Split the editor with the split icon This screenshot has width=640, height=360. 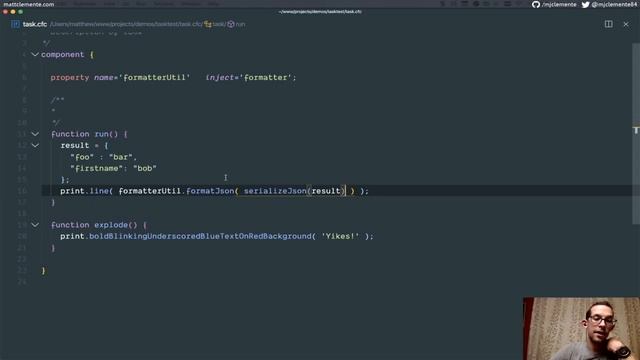click(x=609, y=24)
